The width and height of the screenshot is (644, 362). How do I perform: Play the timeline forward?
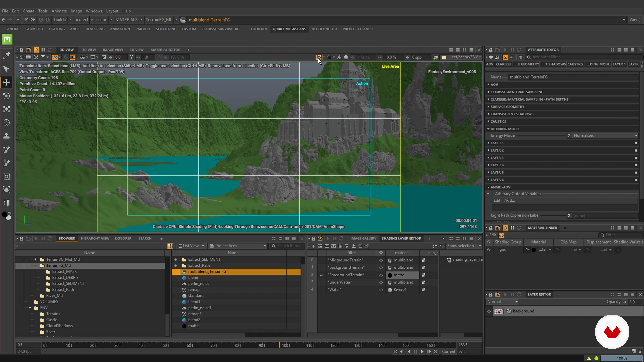pos(422,351)
